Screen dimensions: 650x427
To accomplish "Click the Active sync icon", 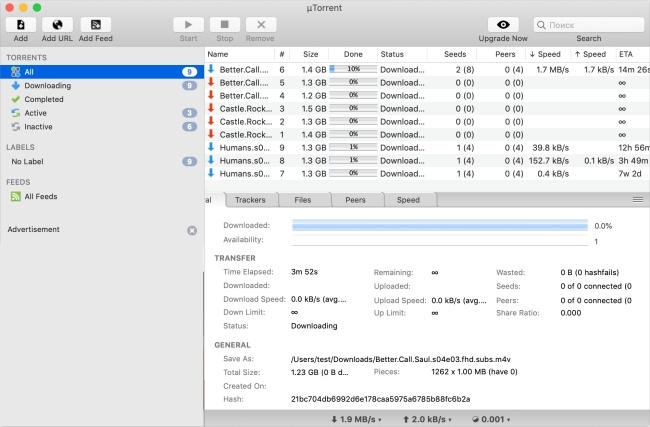I will coord(16,113).
